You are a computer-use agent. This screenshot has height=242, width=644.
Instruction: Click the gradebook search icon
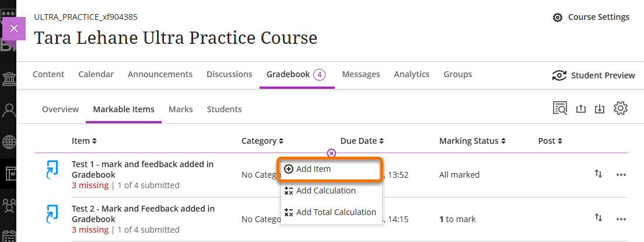tap(560, 109)
